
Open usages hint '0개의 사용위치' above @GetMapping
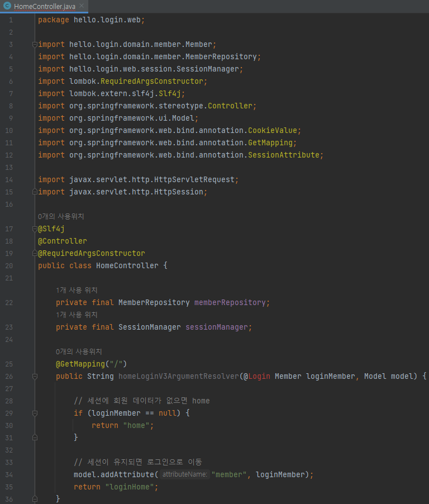(79, 351)
